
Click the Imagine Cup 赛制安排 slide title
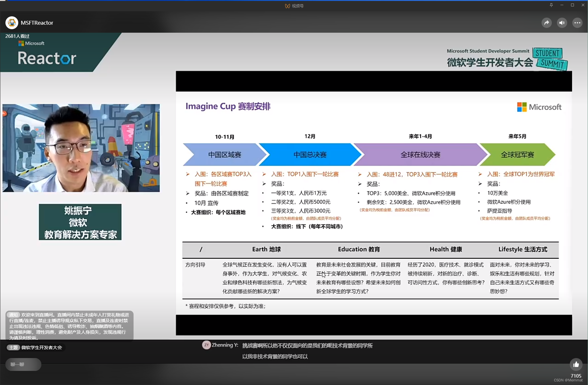(x=228, y=106)
